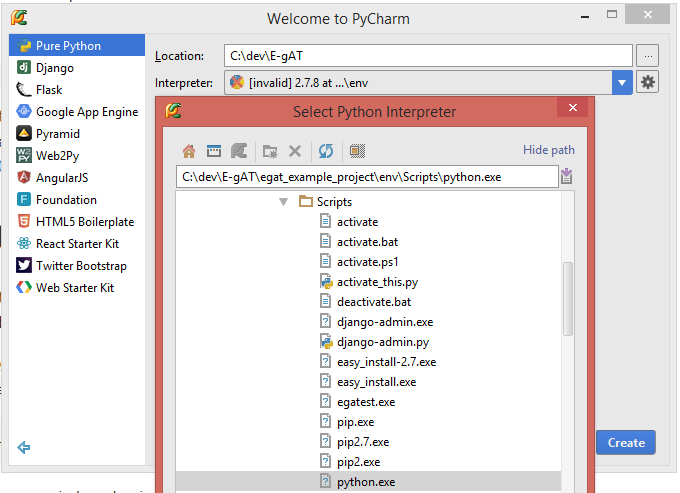
Task: Refresh the file tree
Action: tap(326, 151)
